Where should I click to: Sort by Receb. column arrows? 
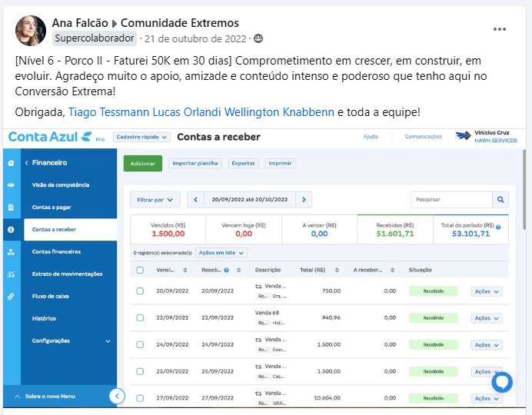click(239, 271)
